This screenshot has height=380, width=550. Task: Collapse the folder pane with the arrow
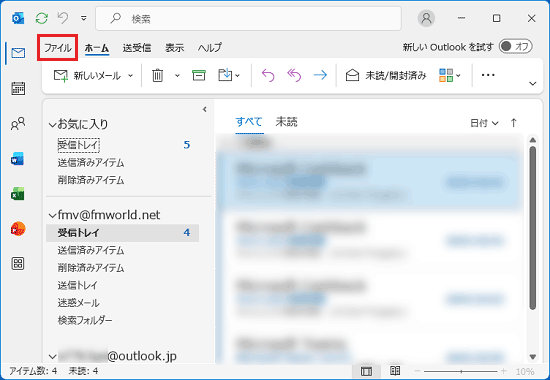tap(204, 109)
